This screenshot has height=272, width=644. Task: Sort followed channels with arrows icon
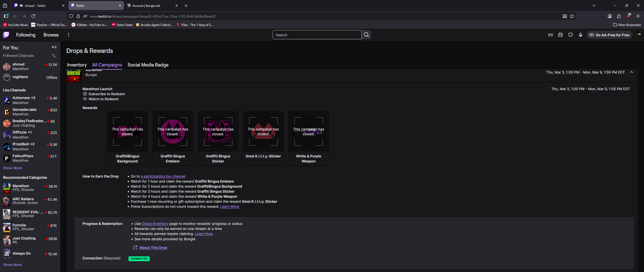coord(54,55)
